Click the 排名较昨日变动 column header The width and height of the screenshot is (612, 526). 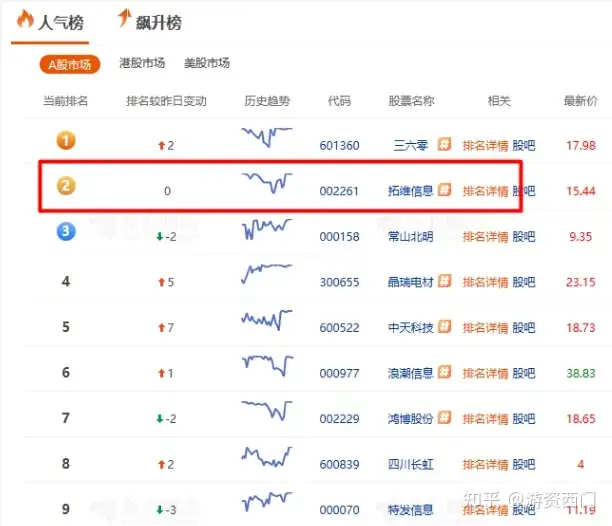pos(166,101)
